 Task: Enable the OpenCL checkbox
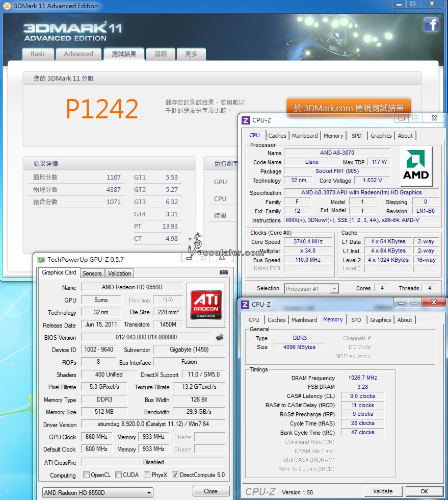pyautogui.click(x=86, y=475)
